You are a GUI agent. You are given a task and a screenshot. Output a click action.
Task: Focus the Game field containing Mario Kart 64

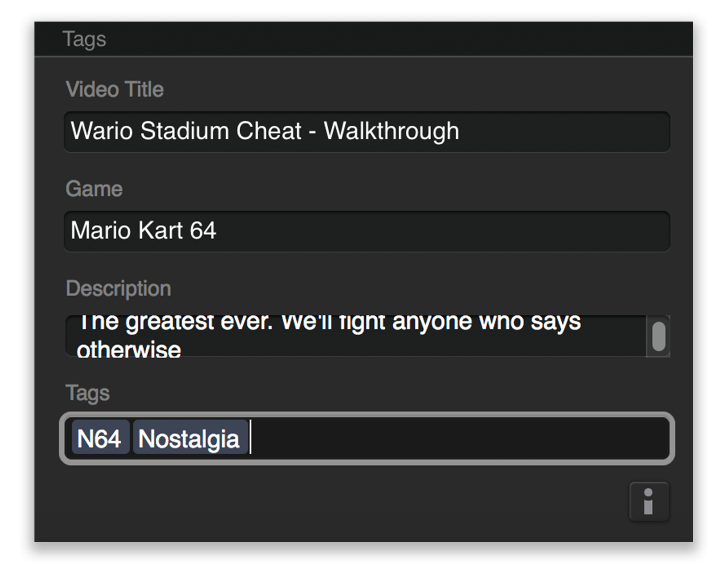[x=367, y=231]
